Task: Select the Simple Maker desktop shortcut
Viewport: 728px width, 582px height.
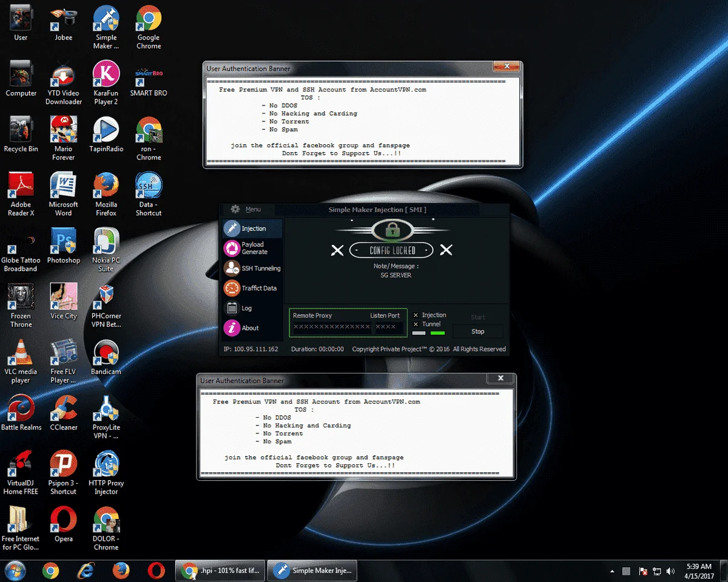Action: 106,28
